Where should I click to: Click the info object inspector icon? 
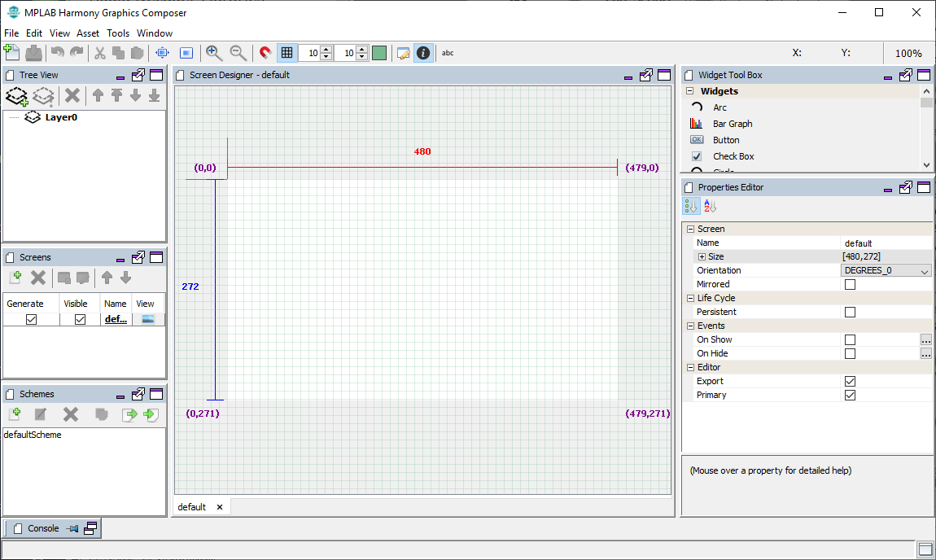[423, 53]
